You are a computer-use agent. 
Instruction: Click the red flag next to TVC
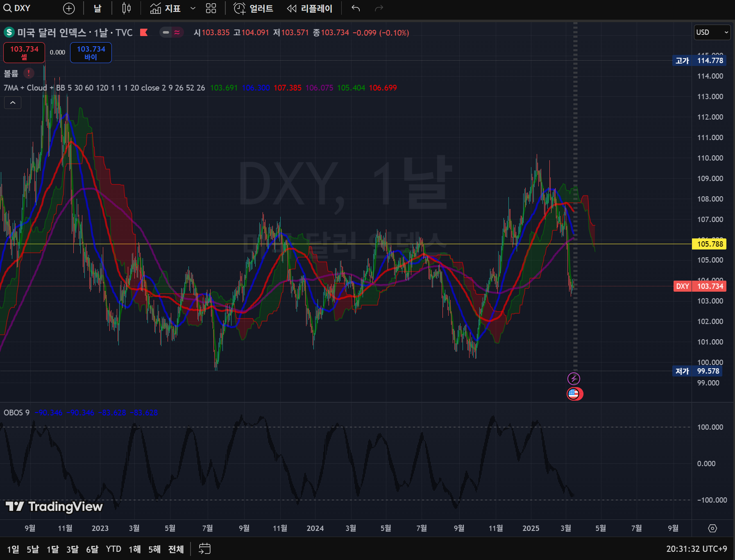coord(144,32)
